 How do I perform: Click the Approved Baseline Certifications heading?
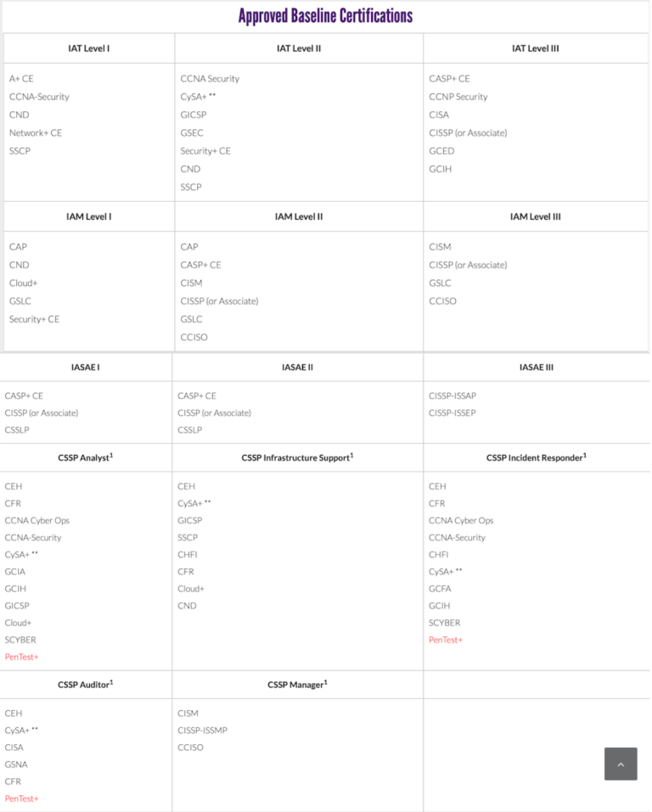[325, 16]
